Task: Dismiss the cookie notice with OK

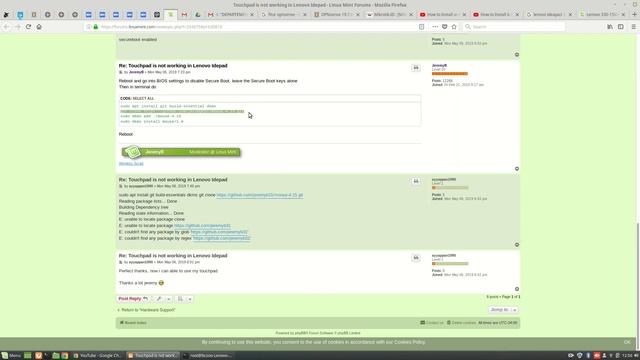Action: (627, 342)
